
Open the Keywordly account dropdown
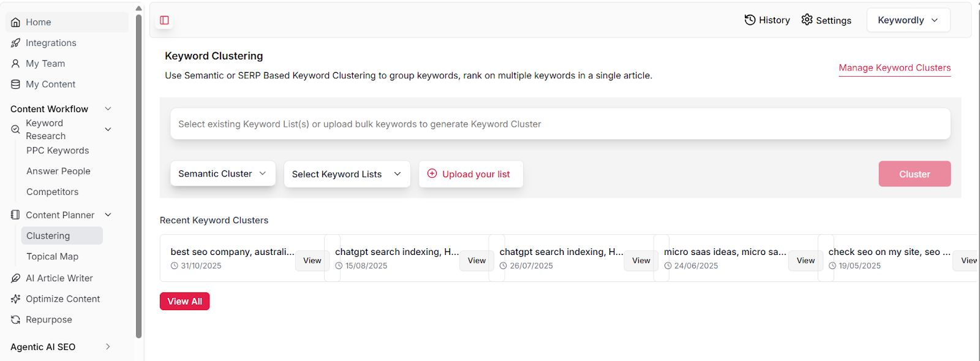coord(908,20)
